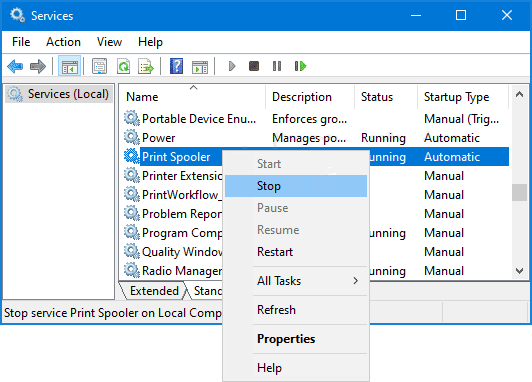Click gear icon next to Printer Extensions

point(132,175)
